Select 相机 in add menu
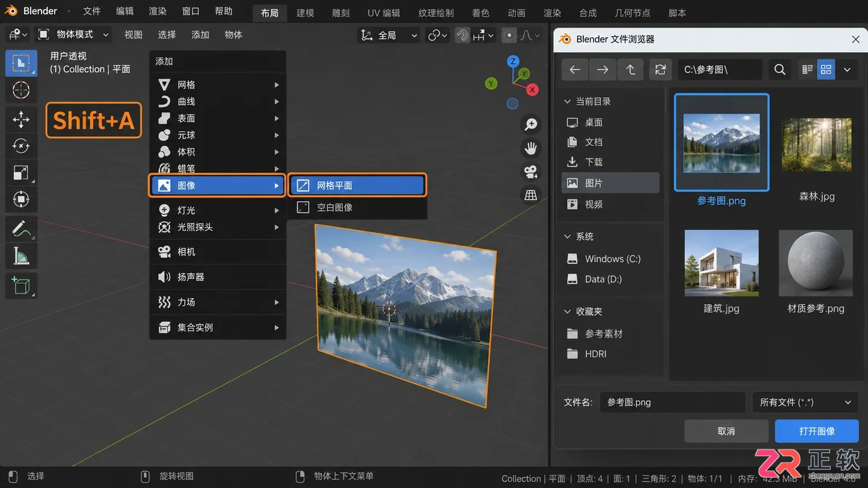The height and width of the screenshot is (488, 868). pyautogui.click(x=218, y=252)
